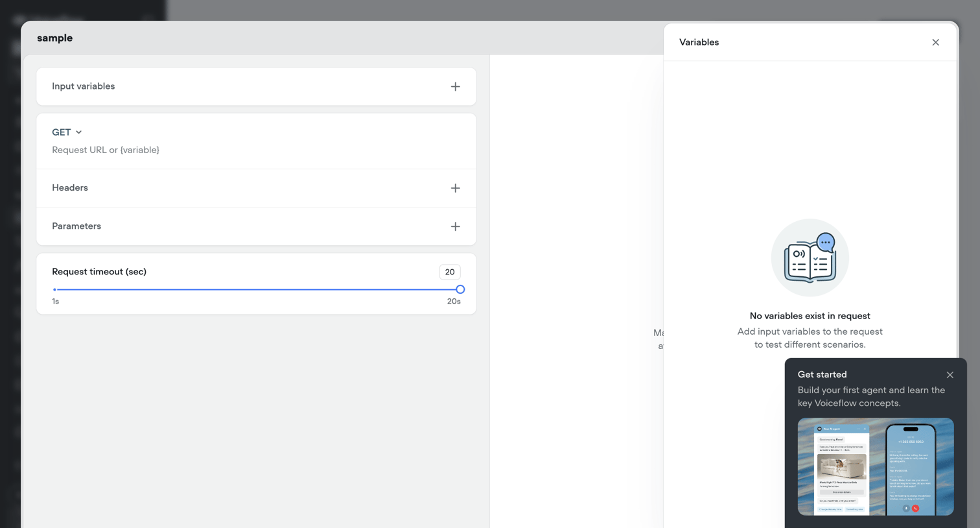The width and height of the screenshot is (980, 528).
Task: Open the GET method dropdown
Action: tap(67, 132)
